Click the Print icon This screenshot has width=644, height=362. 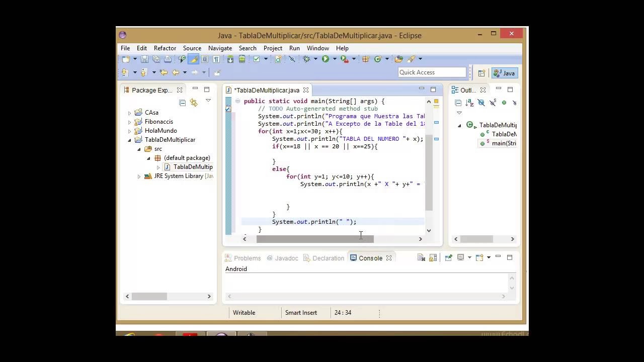pyautogui.click(x=168, y=59)
